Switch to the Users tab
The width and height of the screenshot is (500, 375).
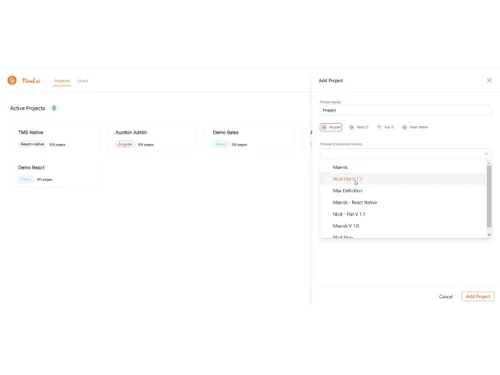click(83, 81)
